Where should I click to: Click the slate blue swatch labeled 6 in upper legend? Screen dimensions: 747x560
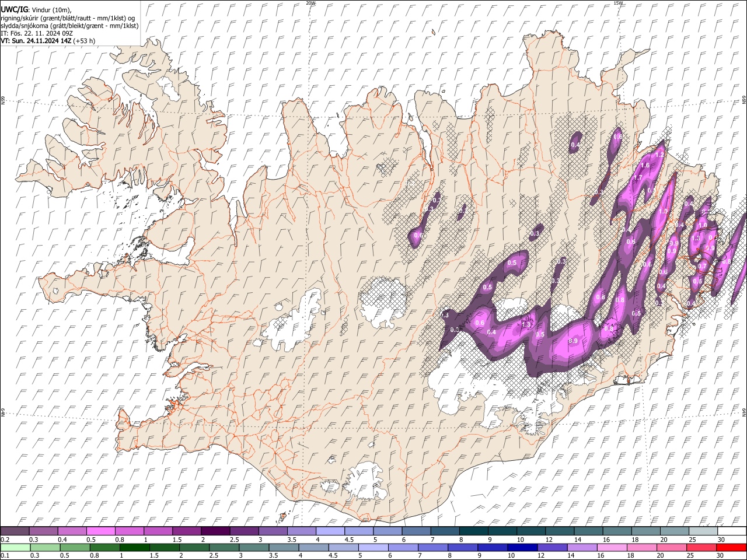point(416,531)
